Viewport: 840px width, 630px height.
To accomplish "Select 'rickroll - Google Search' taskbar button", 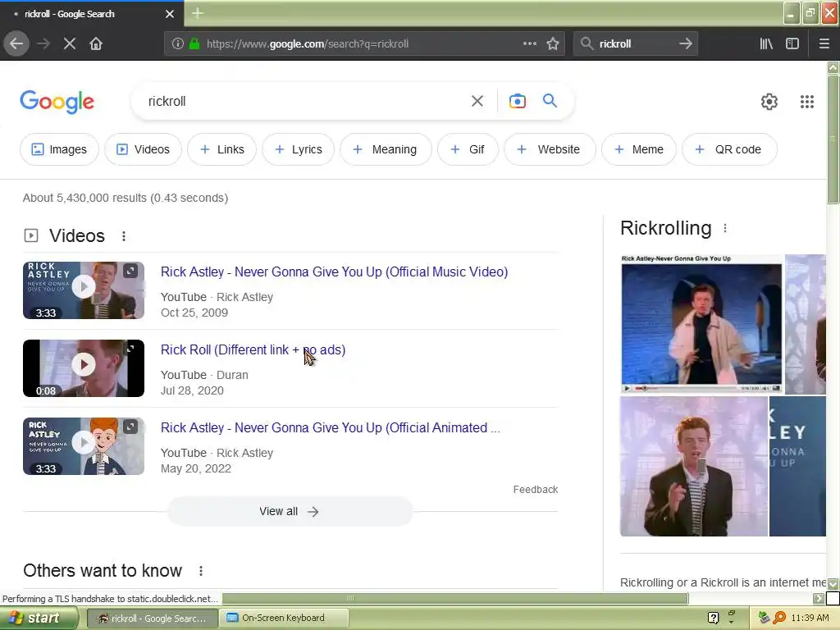I will pos(152,618).
